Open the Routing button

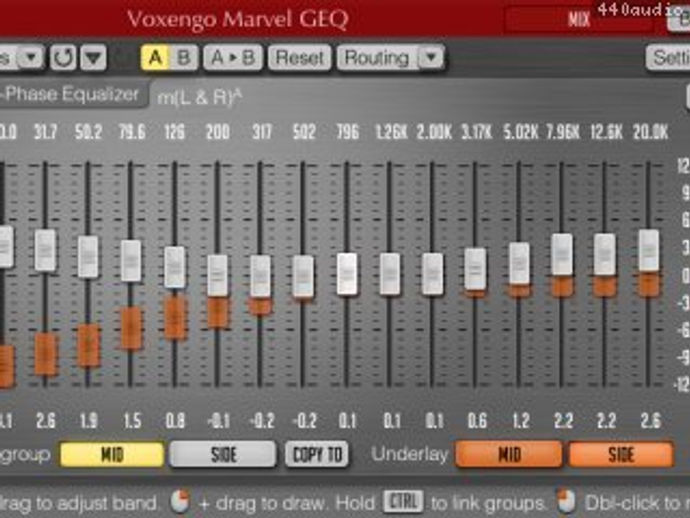pos(377,58)
